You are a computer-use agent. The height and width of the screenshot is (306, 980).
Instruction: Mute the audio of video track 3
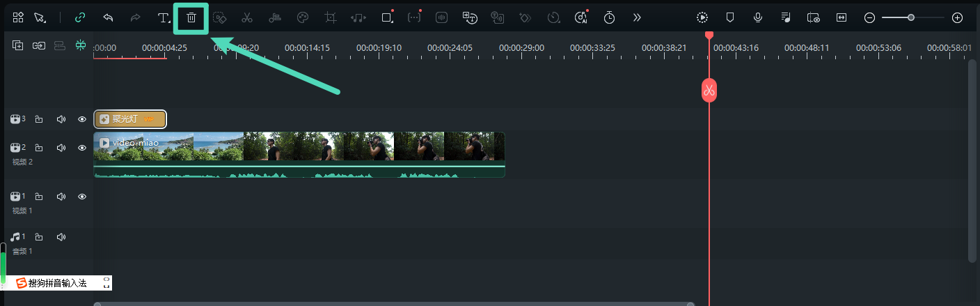click(61, 119)
